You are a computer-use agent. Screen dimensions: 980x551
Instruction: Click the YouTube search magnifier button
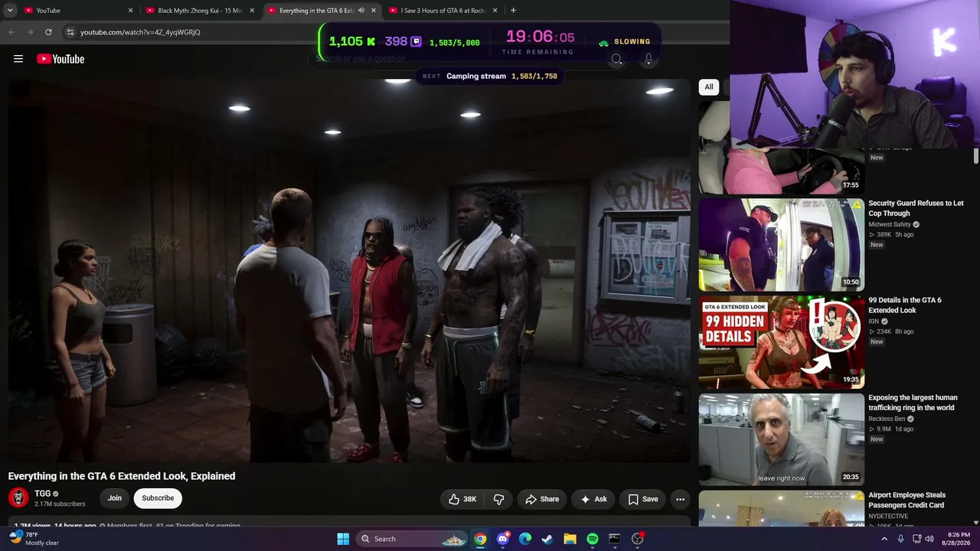[x=616, y=59]
